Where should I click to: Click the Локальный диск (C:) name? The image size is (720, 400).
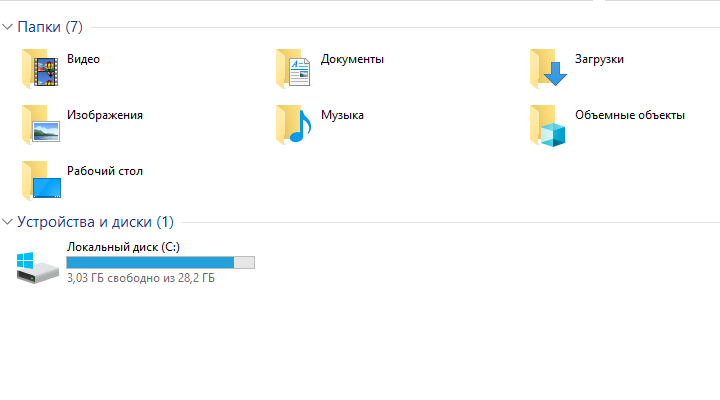[x=123, y=247]
